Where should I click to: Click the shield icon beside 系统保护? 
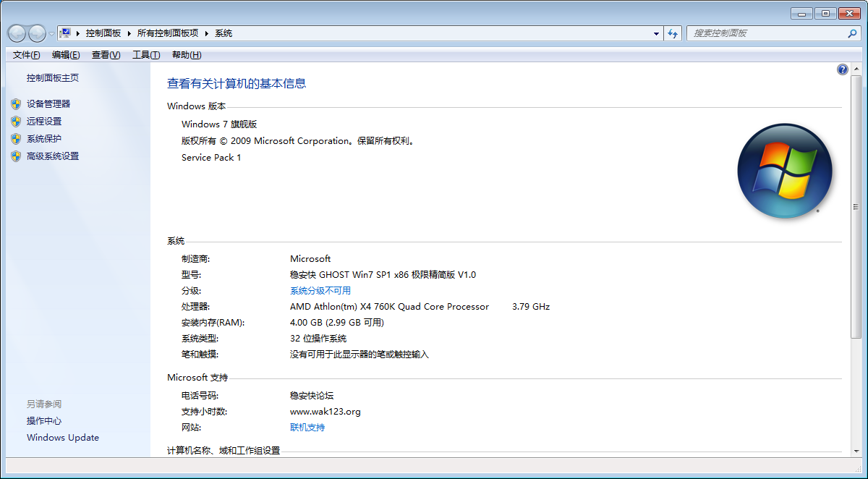pos(16,139)
